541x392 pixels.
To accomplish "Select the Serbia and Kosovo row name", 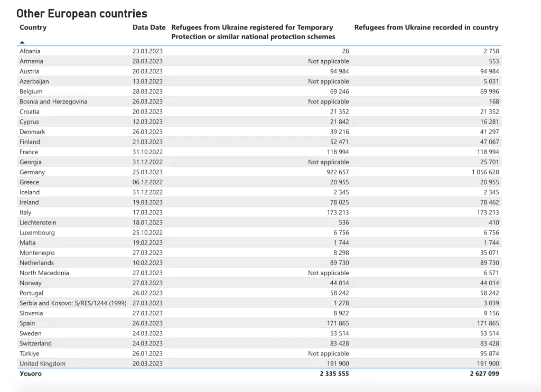I will [x=72, y=303].
